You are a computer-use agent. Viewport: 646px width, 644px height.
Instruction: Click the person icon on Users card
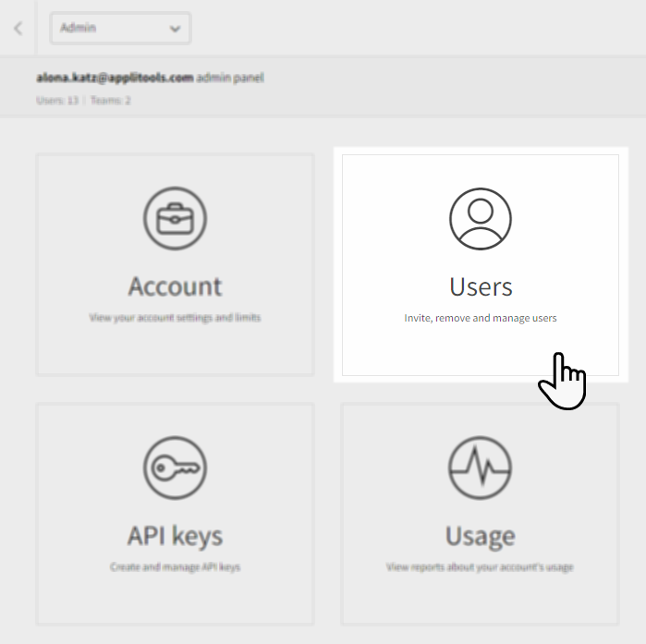(x=481, y=219)
